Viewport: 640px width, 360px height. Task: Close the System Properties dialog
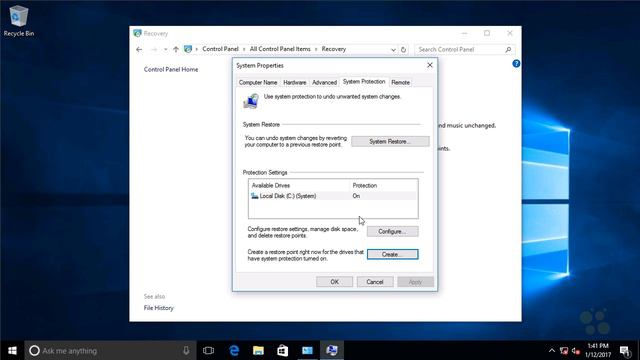(430, 65)
